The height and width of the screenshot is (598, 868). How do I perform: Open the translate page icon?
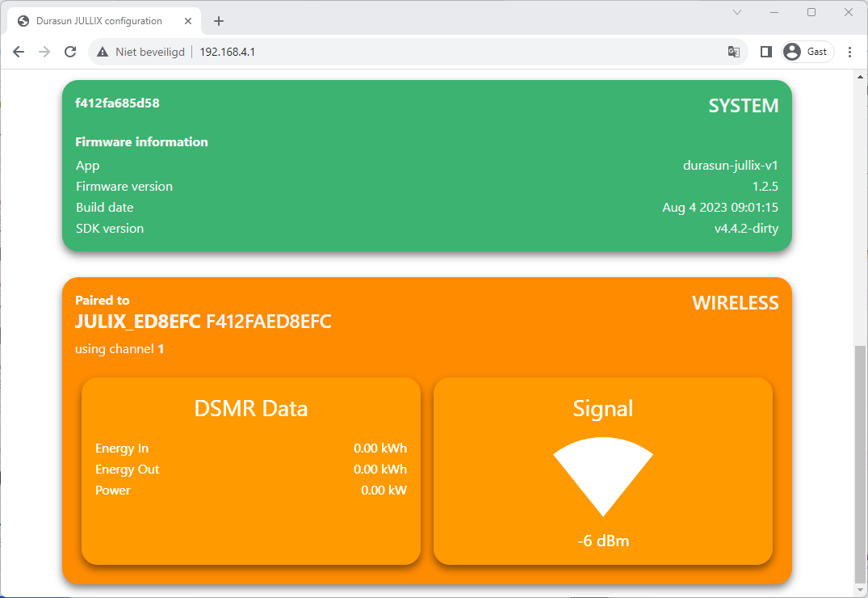click(734, 52)
